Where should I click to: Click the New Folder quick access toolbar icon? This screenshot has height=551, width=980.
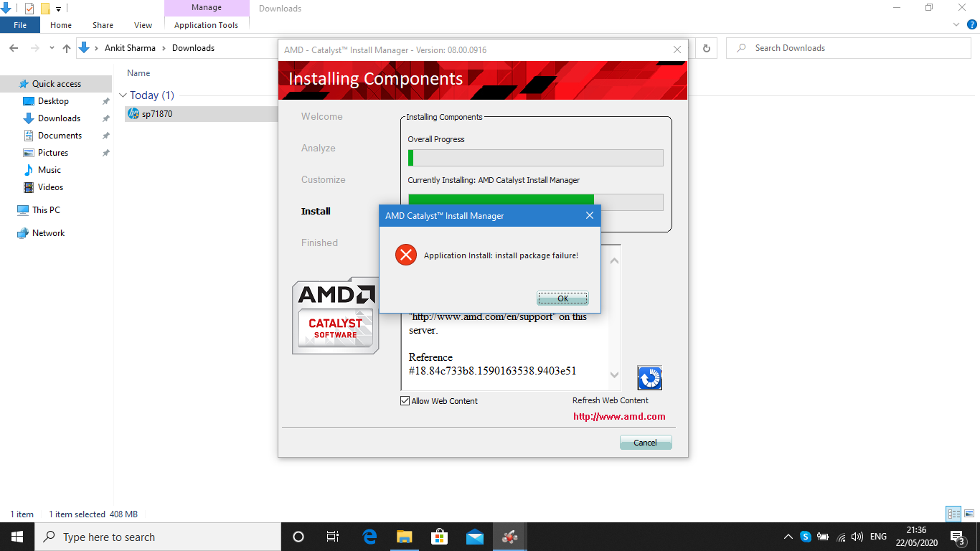(45, 9)
